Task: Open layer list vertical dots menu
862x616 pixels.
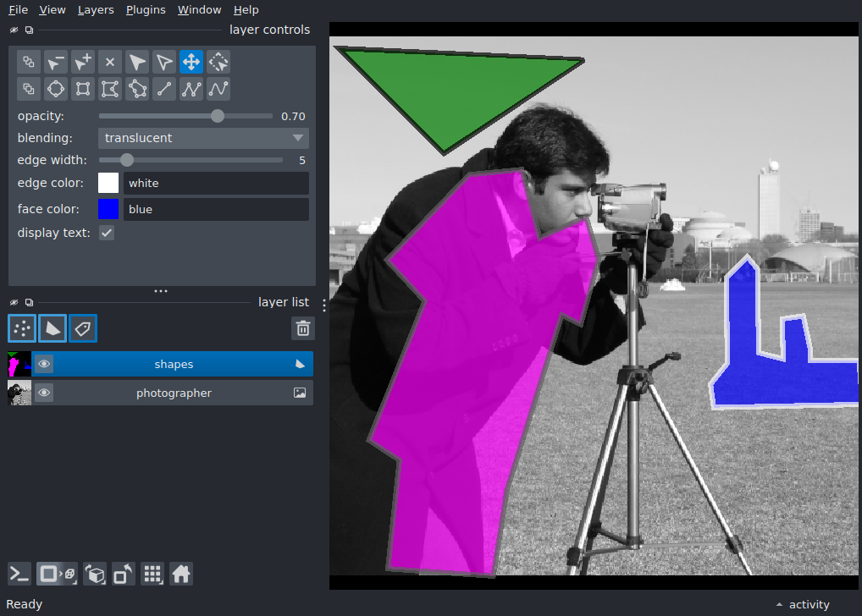Action: [324, 305]
